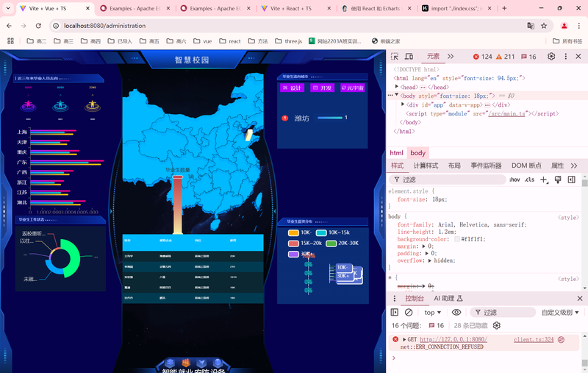Select the 控制台 console drawer tab
This screenshot has width=588, height=373.
[415, 298]
